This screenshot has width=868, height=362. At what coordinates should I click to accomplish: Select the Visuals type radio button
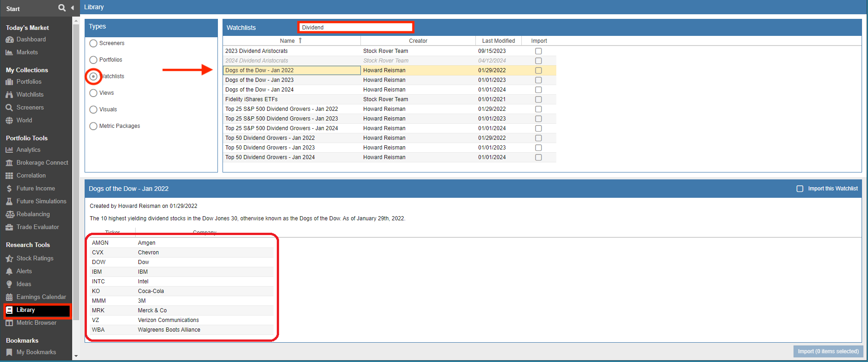93,109
